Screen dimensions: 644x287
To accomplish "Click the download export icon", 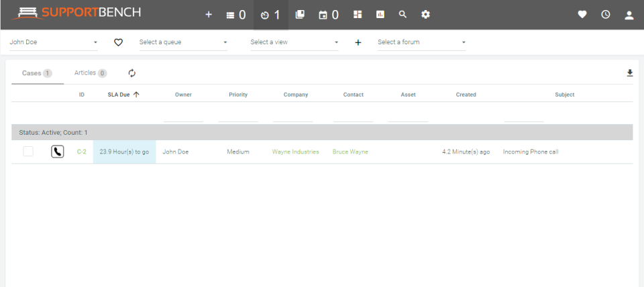I will [630, 73].
